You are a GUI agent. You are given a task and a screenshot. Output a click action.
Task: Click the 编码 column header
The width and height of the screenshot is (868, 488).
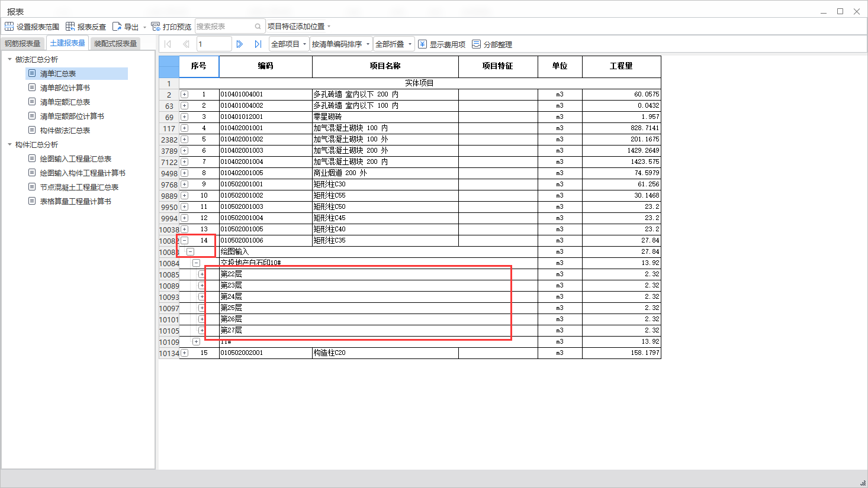click(x=266, y=66)
